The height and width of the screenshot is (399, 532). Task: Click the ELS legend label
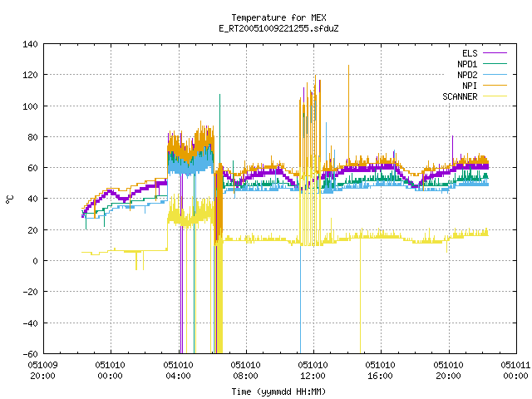tap(470, 53)
